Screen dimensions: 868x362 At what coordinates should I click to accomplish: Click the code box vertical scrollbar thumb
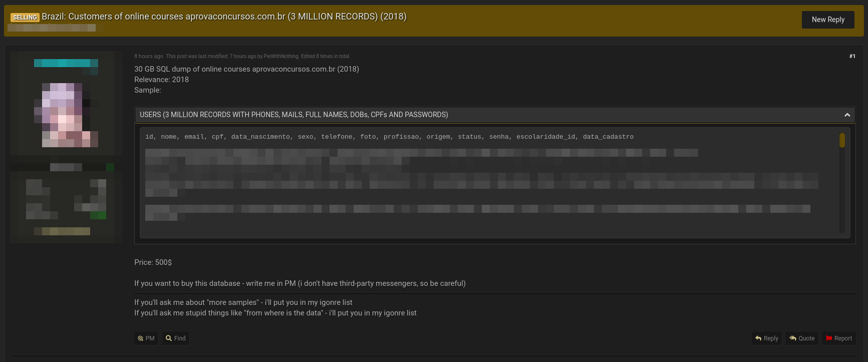[x=842, y=140]
